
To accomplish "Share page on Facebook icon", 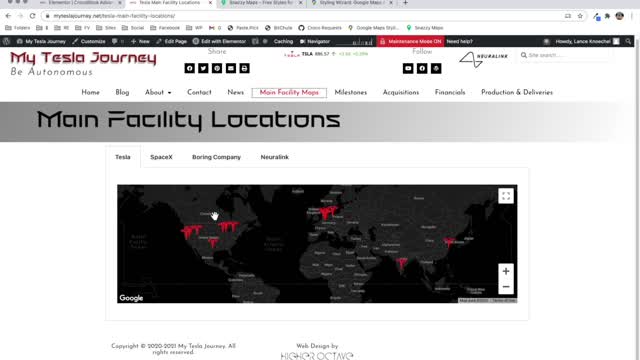I will point(189,68).
